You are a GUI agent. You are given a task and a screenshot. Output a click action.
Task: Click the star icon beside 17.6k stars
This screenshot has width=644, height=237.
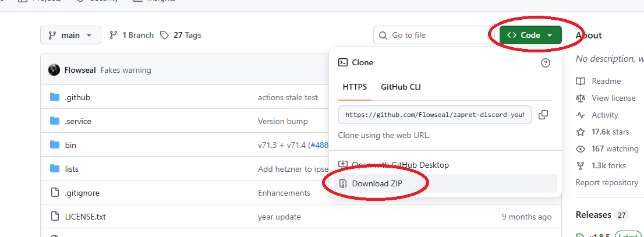[x=581, y=132]
